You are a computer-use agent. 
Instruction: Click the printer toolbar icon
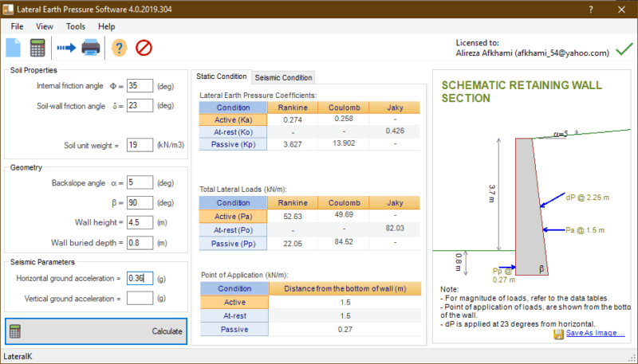click(x=91, y=48)
